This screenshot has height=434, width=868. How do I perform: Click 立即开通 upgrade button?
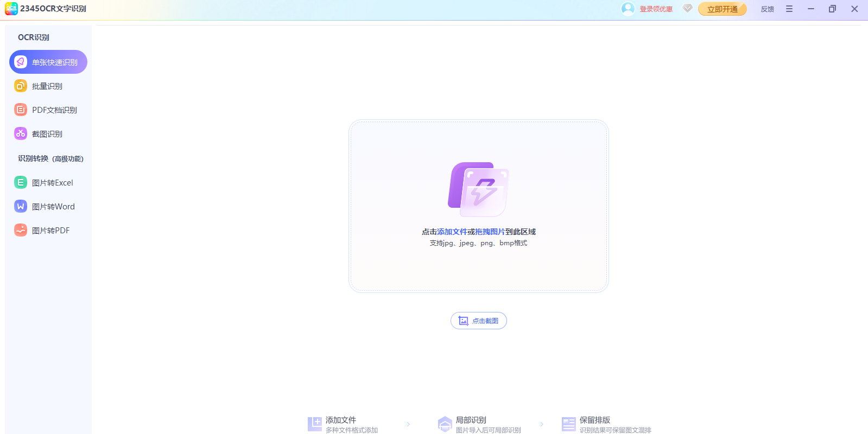pos(722,9)
